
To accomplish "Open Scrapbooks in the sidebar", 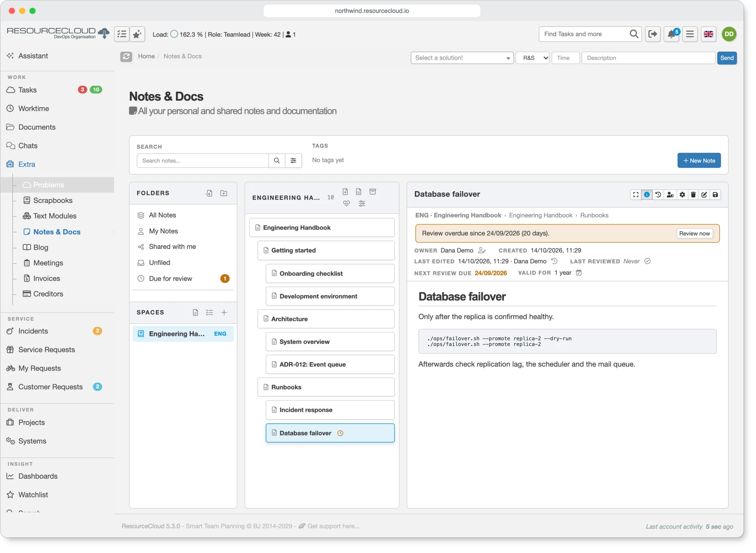I will coord(53,200).
